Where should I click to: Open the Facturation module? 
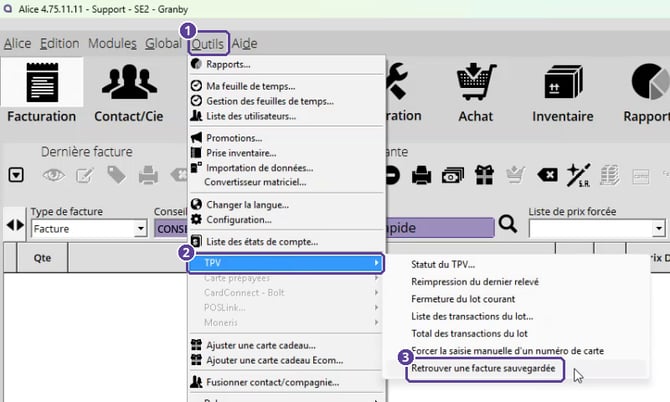point(42,92)
